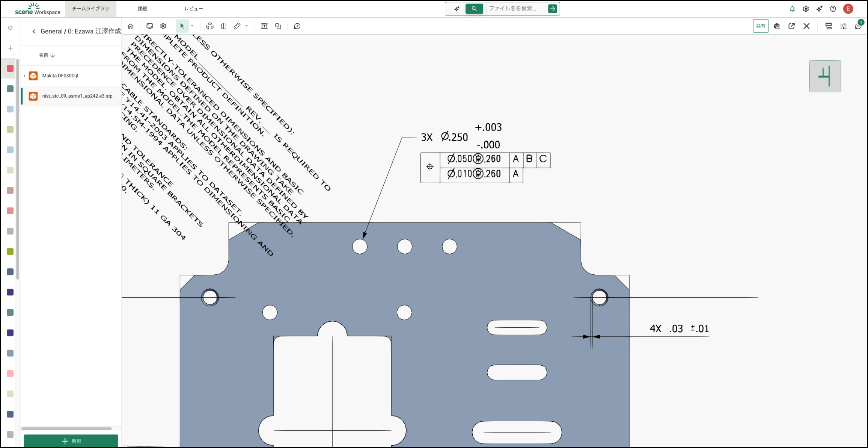Select the olive green color swatch
This screenshot has width=868, height=448.
[x=10, y=251]
